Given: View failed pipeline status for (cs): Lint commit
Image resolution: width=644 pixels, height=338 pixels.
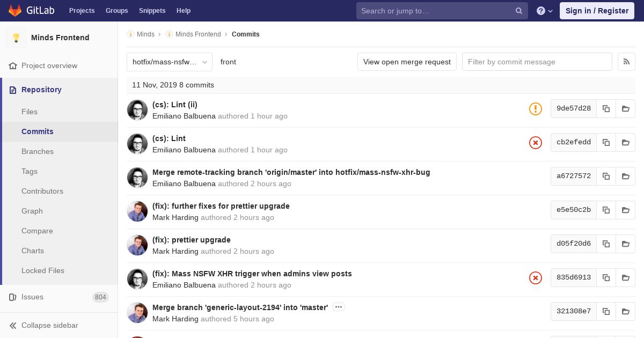Looking at the screenshot, I should 536,143.
